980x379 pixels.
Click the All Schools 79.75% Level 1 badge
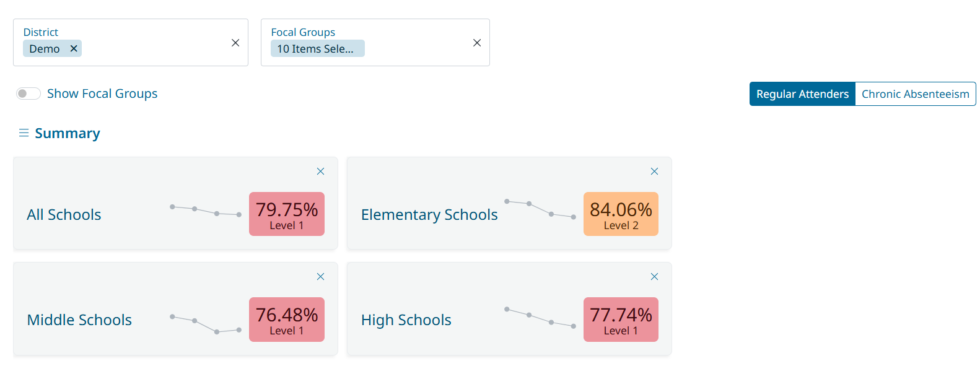pos(287,214)
